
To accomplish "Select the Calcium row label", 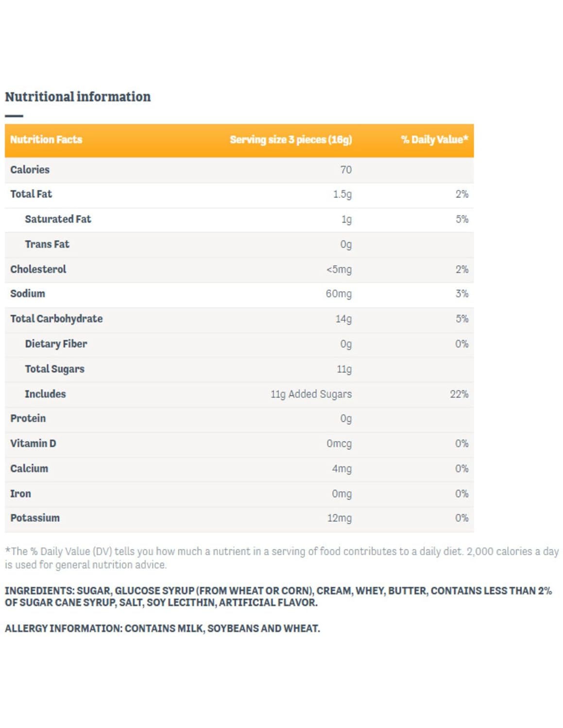I will 29,469.
